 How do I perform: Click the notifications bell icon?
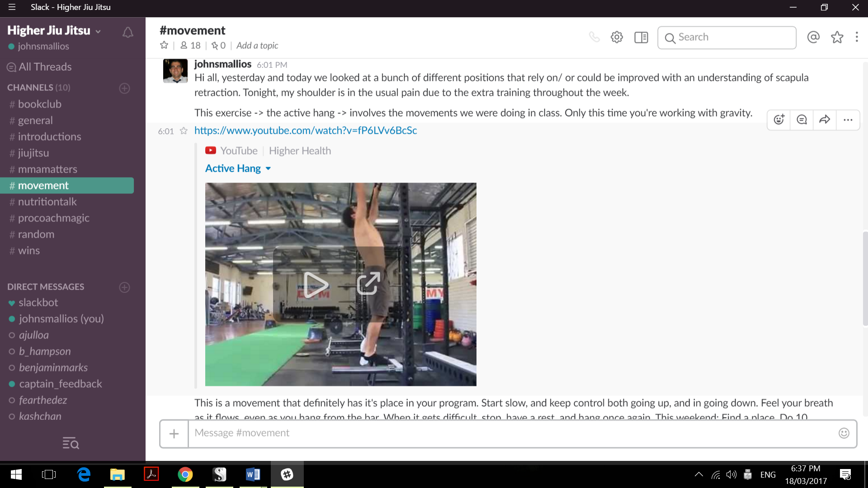128,33
